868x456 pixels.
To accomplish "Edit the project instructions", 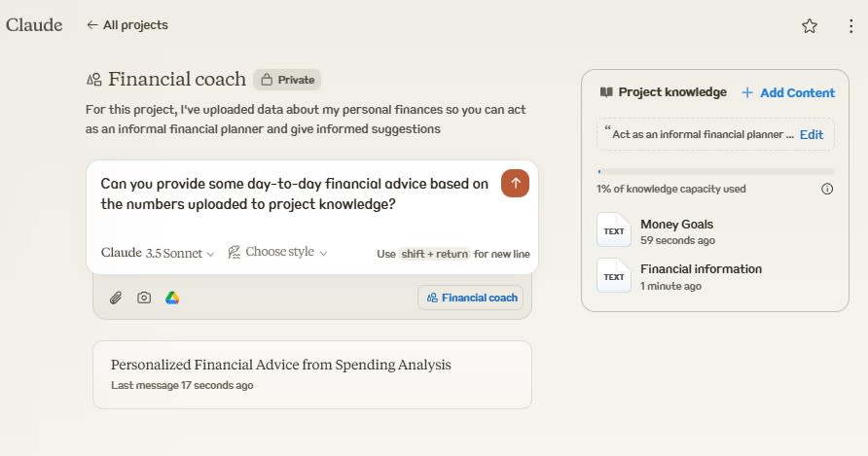I will pos(811,134).
